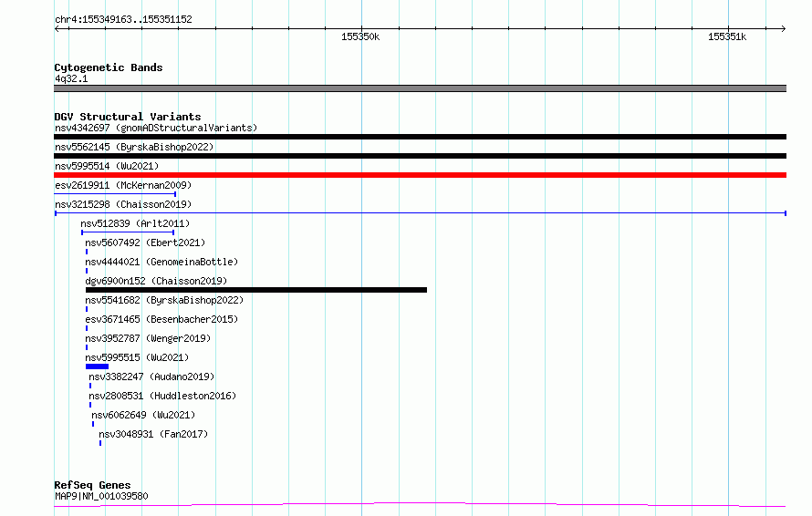Click the Cytogenetic Bands track heading
The width and height of the screenshot is (812, 516).
pos(109,67)
